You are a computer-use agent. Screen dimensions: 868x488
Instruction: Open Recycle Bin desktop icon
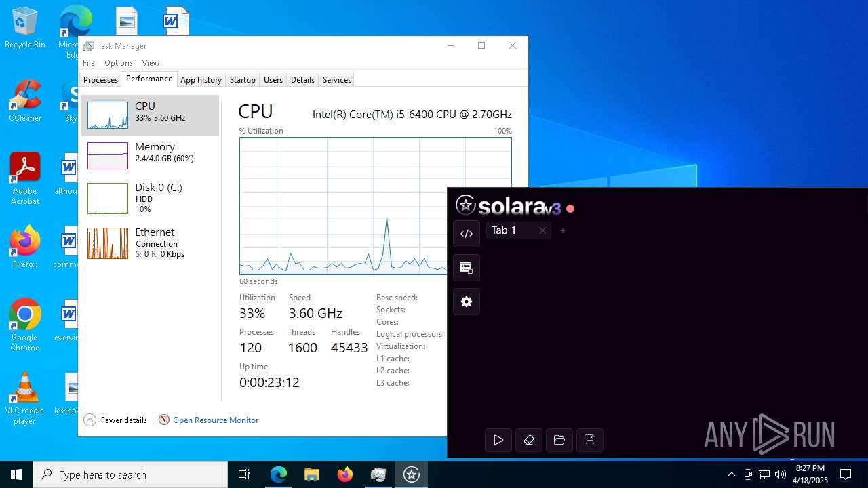(24, 27)
